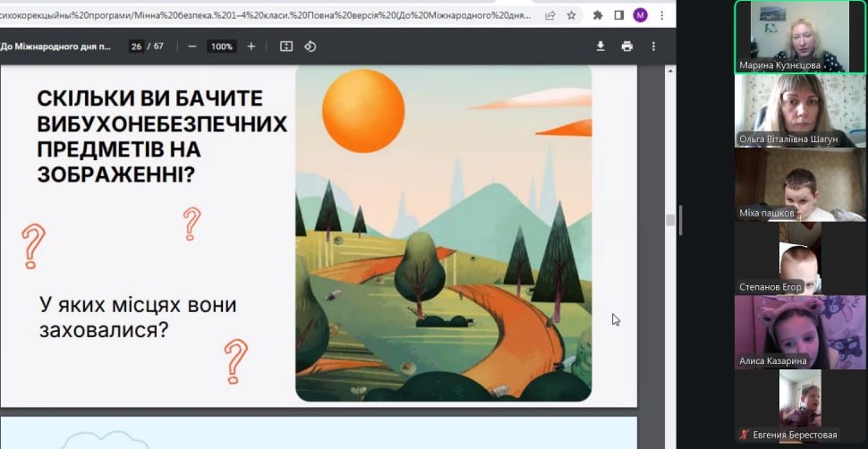The height and width of the screenshot is (449, 868).
Task: Open the browser extensions puzzle icon
Action: click(598, 15)
